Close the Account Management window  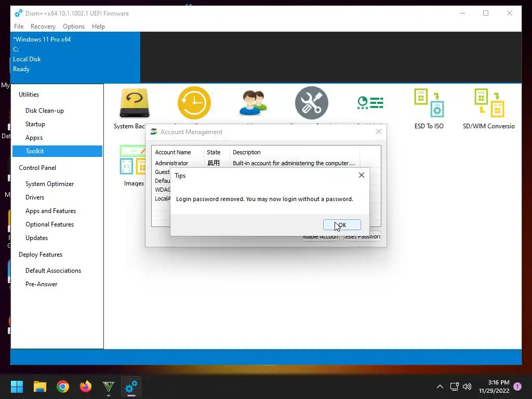pyautogui.click(x=379, y=131)
